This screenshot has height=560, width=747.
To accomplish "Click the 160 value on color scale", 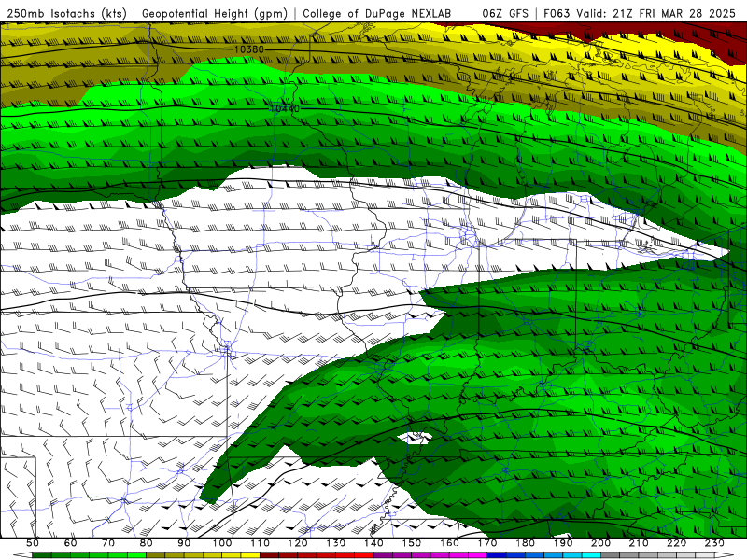I will click(x=449, y=543).
